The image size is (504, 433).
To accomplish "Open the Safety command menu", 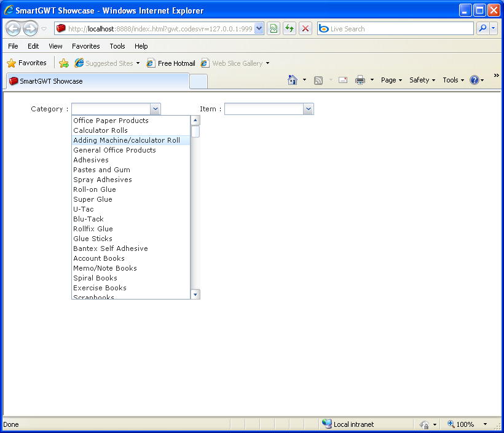I will pyautogui.click(x=422, y=80).
